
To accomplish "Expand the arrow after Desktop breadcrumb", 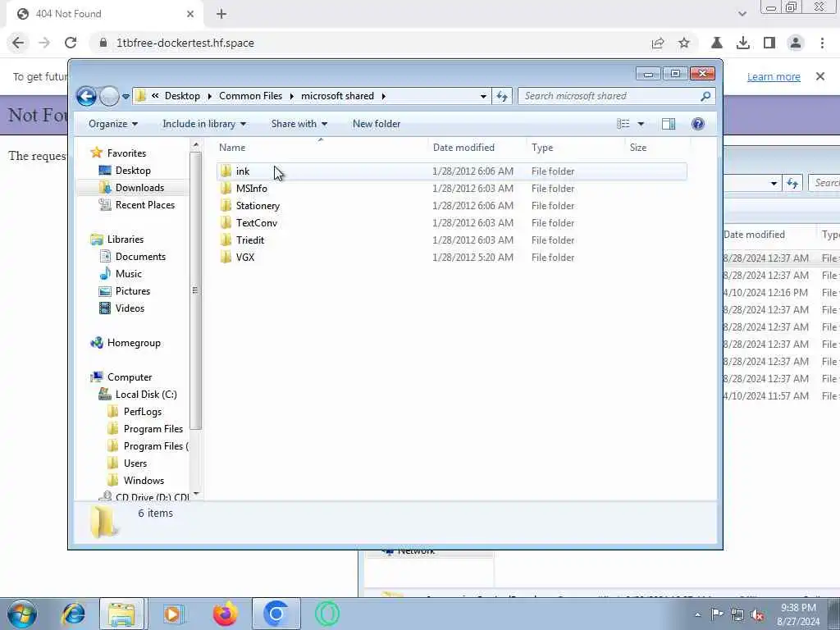I will tap(209, 97).
